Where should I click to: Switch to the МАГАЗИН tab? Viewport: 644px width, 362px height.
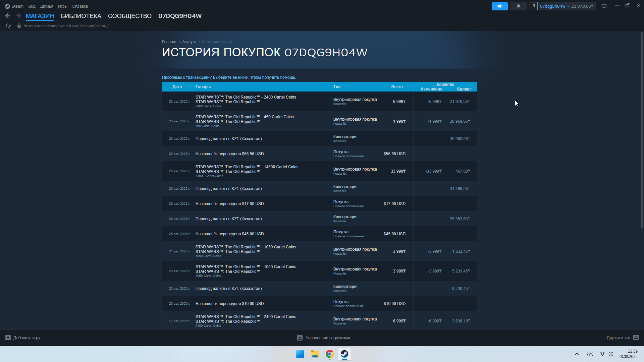pos(40,16)
